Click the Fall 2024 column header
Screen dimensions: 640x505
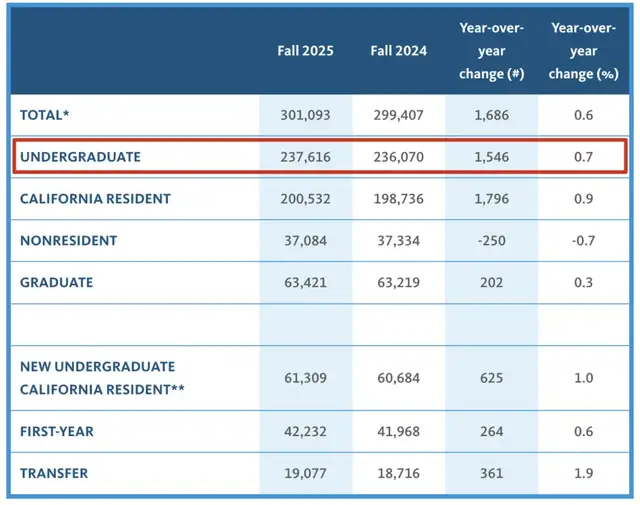coord(397,50)
